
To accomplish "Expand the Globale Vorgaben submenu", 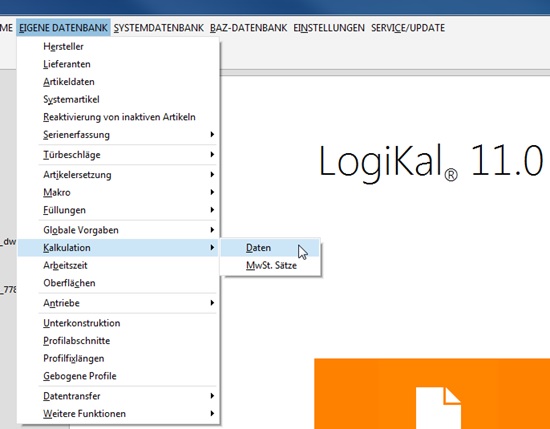I will tap(118, 230).
